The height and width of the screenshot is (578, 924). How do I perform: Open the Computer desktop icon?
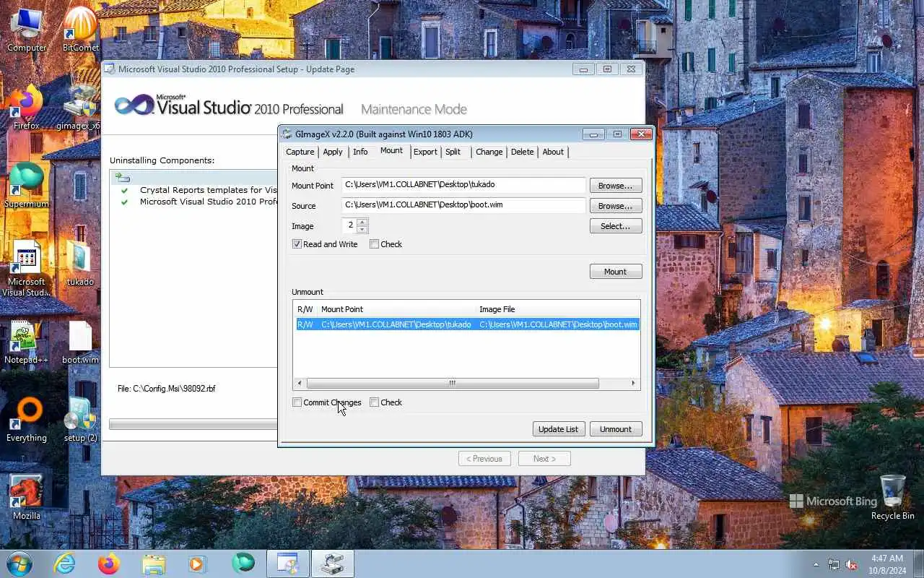point(27,30)
